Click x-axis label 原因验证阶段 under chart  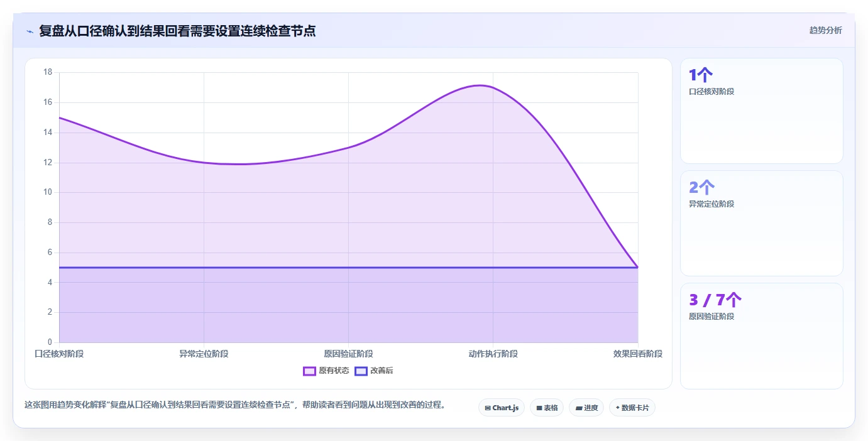click(348, 354)
